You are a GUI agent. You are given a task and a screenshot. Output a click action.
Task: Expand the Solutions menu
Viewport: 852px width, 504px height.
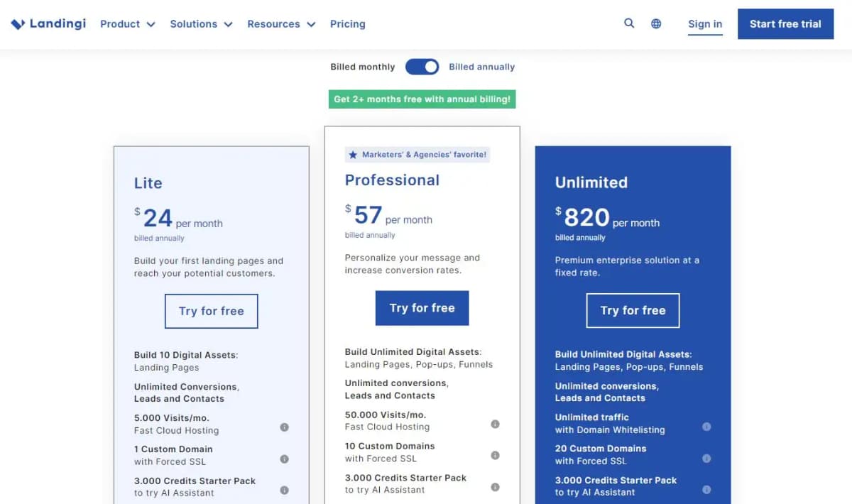pyautogui.click(x=201, y=24)
